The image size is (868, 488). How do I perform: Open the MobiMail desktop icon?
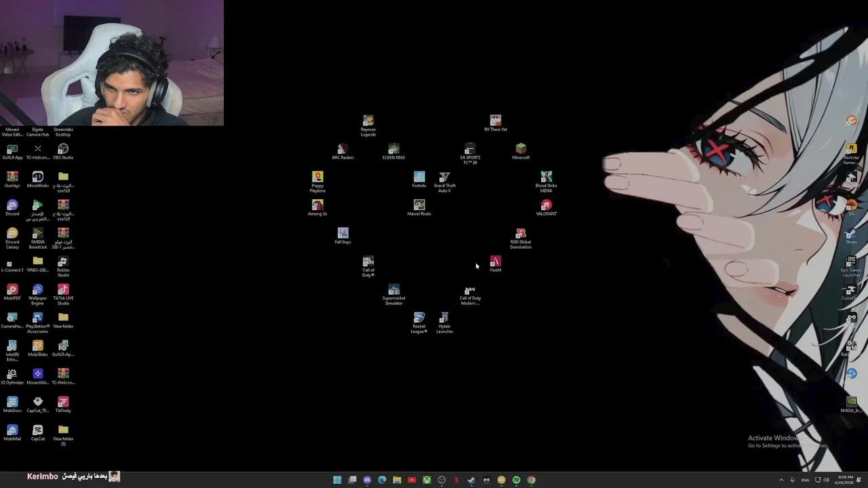pos(12,433)
